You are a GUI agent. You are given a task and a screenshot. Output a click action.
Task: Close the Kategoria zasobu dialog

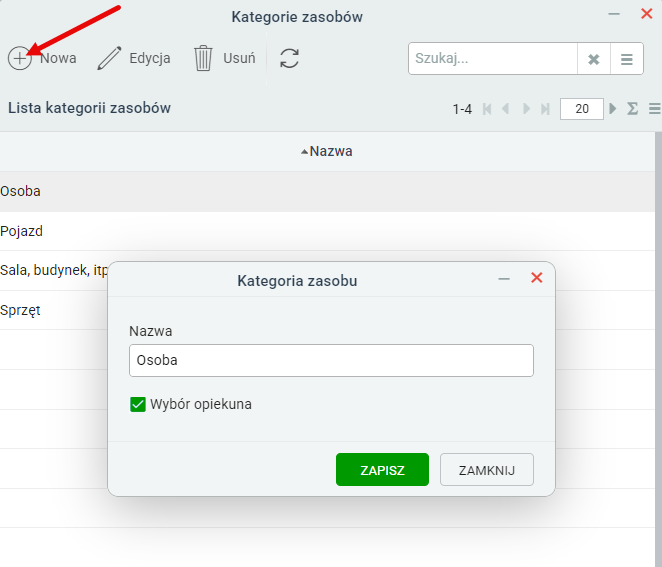pyautogui.click(x=537, y=278)
